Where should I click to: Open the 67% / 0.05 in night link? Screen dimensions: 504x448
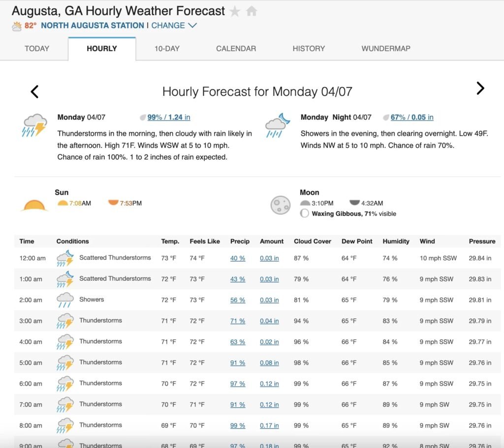coord(412,117)
